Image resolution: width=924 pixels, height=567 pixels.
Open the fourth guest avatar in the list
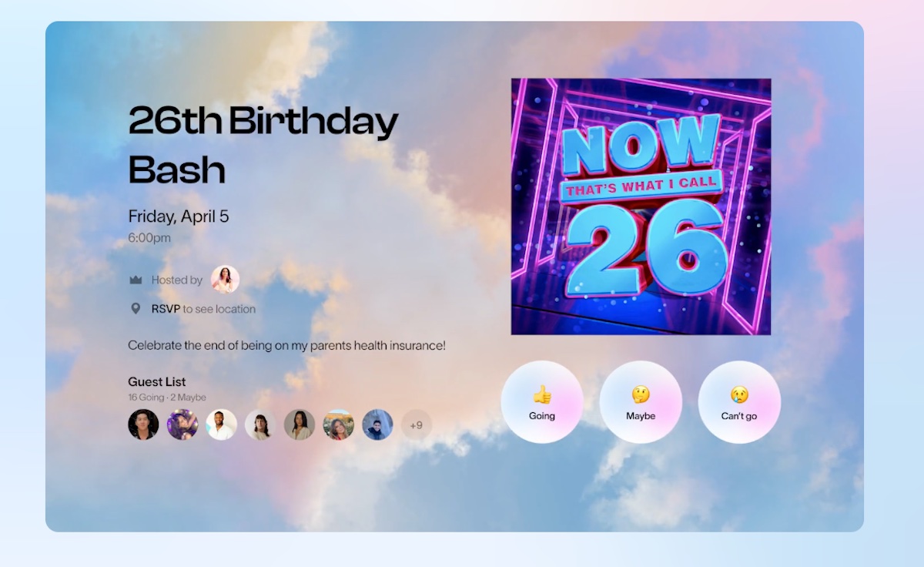(x=260, y=424)
